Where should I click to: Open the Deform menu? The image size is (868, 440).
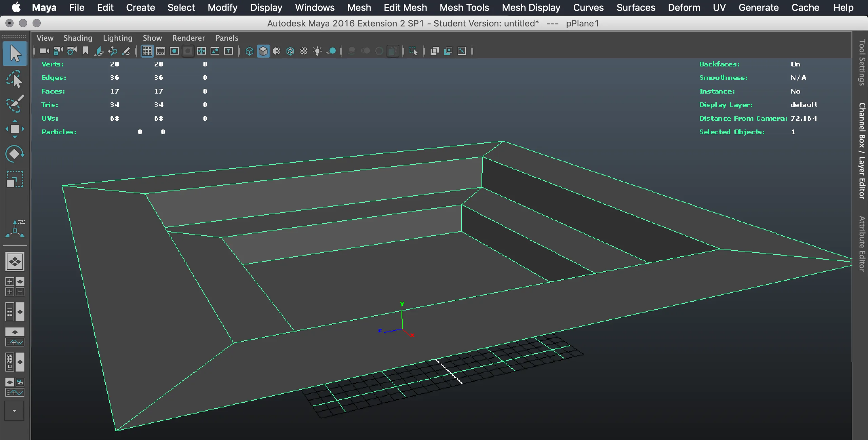point(684,7)
